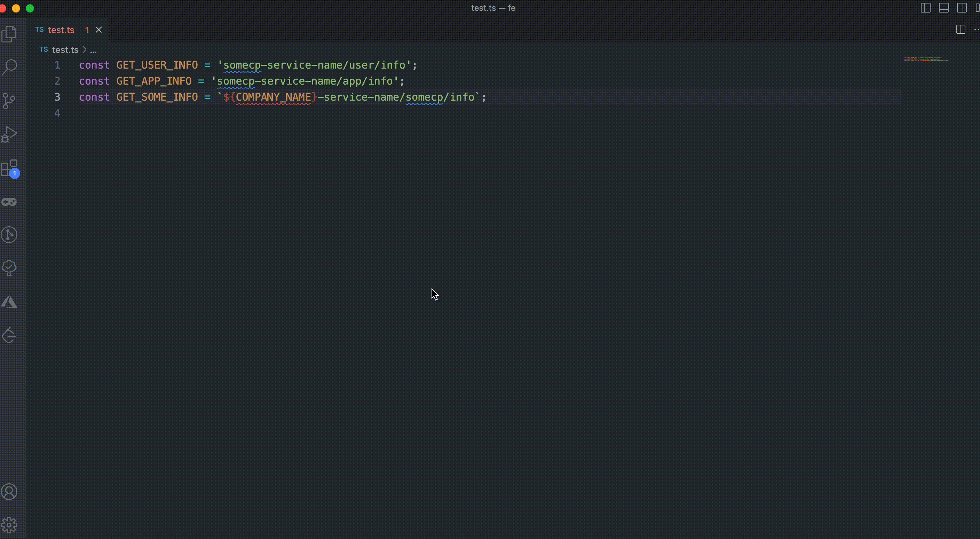Open the Run and Debug view
This screenshot has width=980, height=539.
(x=9, y=134)
